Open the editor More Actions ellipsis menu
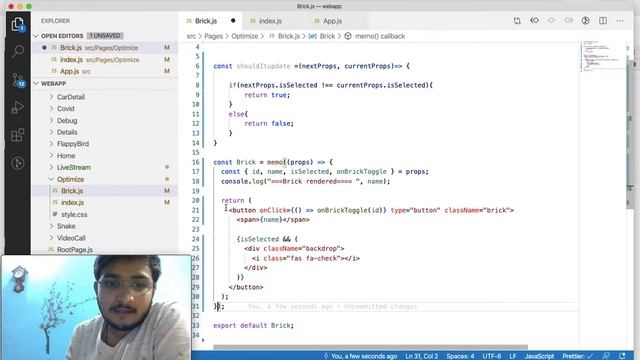This screenshot has width=640, height=360. pyautogui.click(x=620, y=21)
